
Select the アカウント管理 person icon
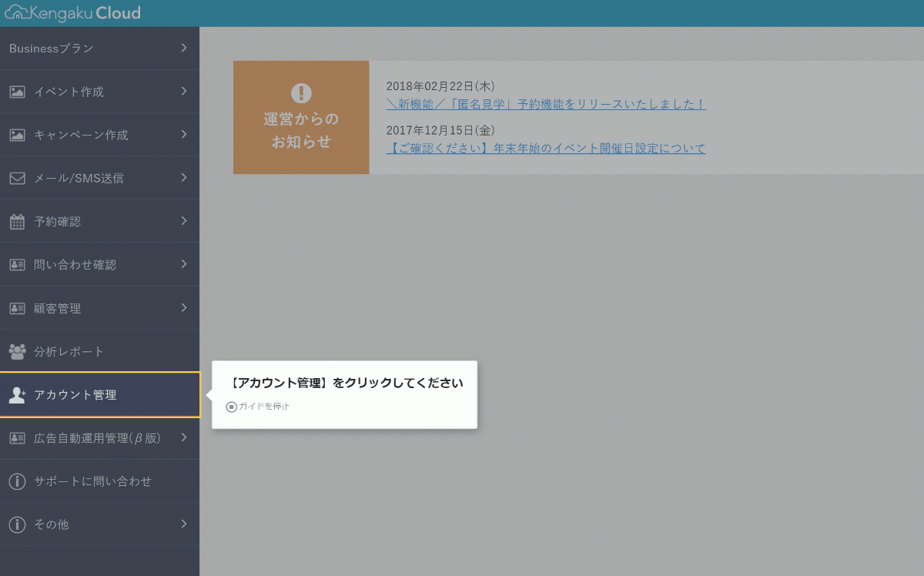(15, 394)
